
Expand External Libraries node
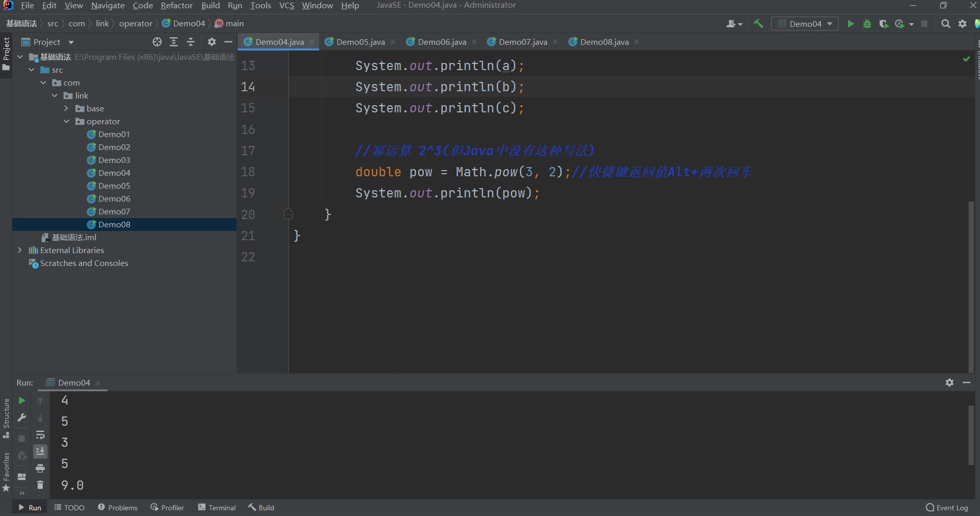pyautogui.click(x=20, y=250)
